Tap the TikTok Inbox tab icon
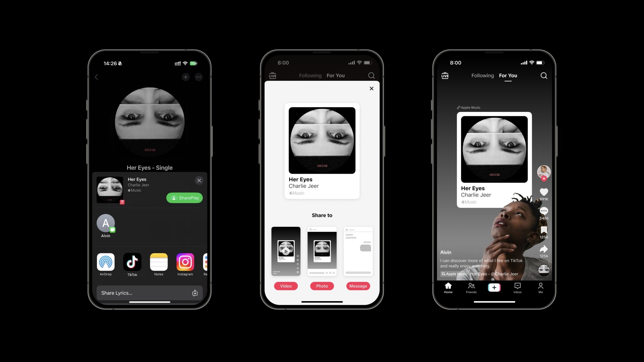 click(517, 288)
